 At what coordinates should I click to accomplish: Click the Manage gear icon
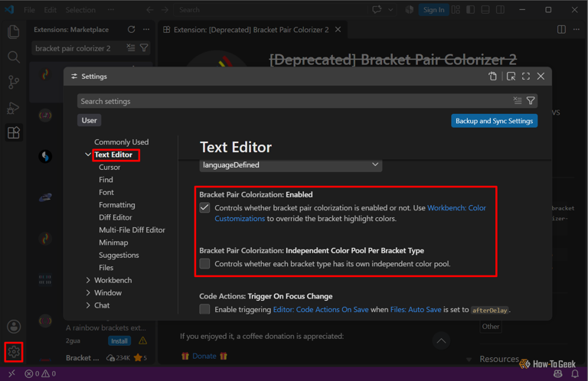pos(14,352)
